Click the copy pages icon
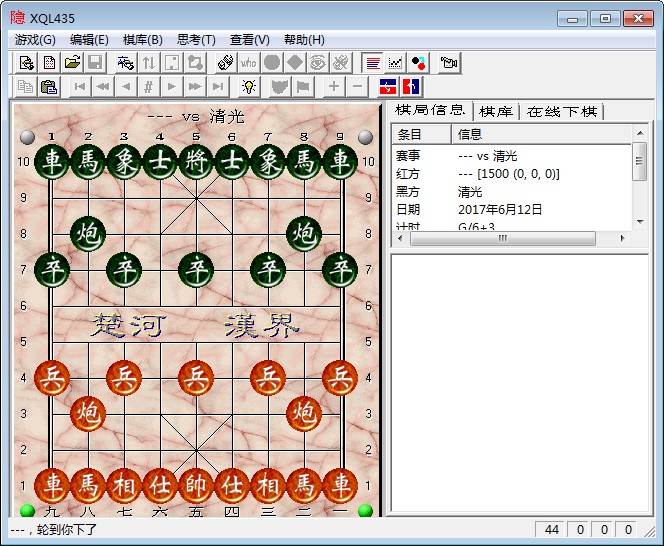Viewport: 664px width, 546px height. [26, 87]
